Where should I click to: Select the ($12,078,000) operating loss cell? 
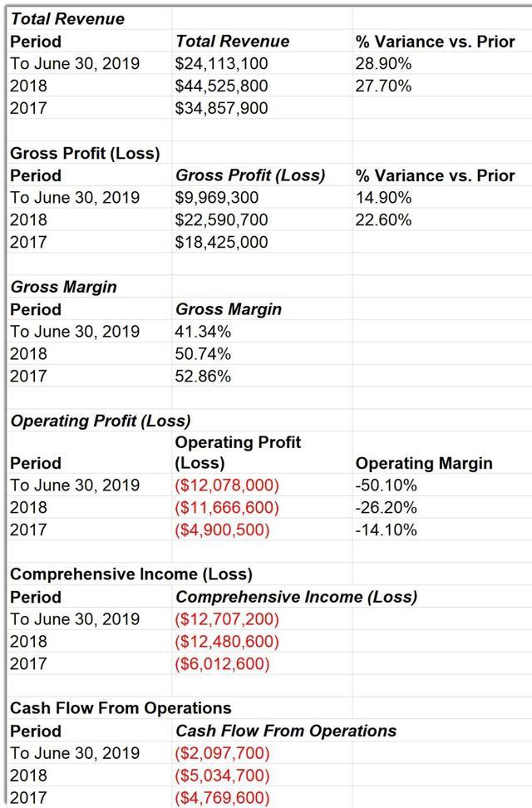click(227, 485)
